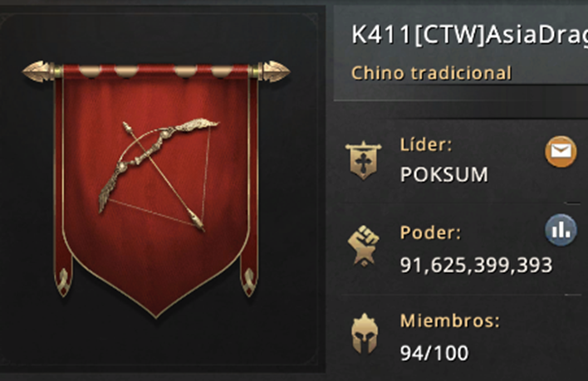Select the red alliance banner
The width and height of the screenshot is (588, 381).
click(156, 189)
